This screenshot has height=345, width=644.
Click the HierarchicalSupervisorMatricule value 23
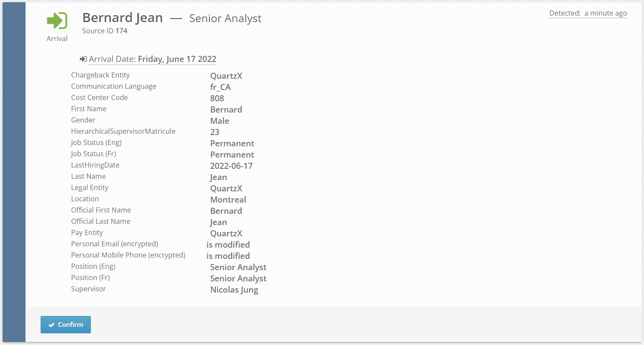click(215, 132)
